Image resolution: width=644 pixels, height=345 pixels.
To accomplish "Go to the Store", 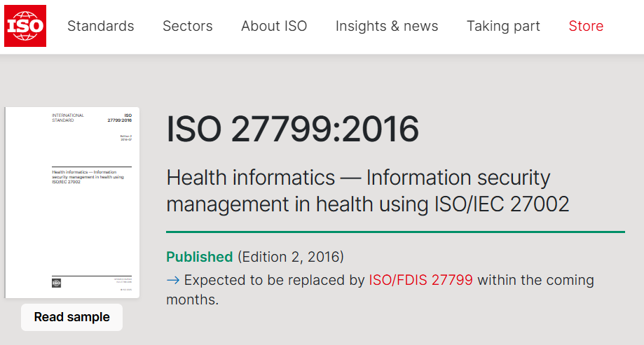I will coord(586,26).
